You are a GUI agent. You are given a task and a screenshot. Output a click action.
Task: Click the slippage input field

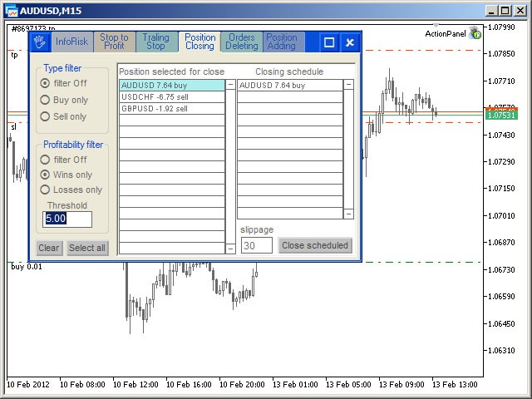tap(257, 245)
